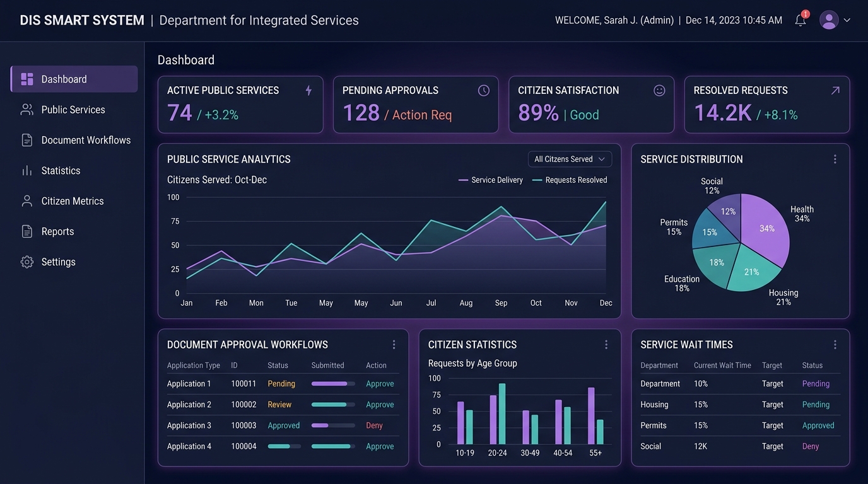
Task: Open the Service Wait Times options menu
Action: tap(835, 345)
